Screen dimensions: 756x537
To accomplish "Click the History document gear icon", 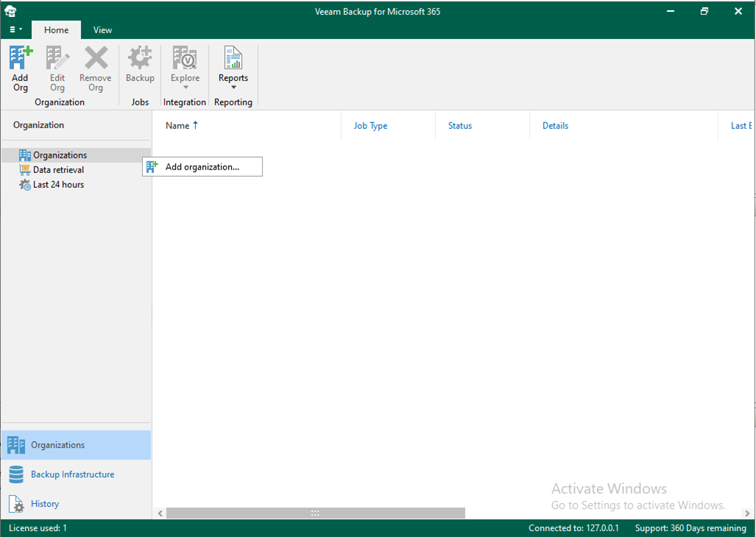I will pyautogui.click(x=16, y=504).
